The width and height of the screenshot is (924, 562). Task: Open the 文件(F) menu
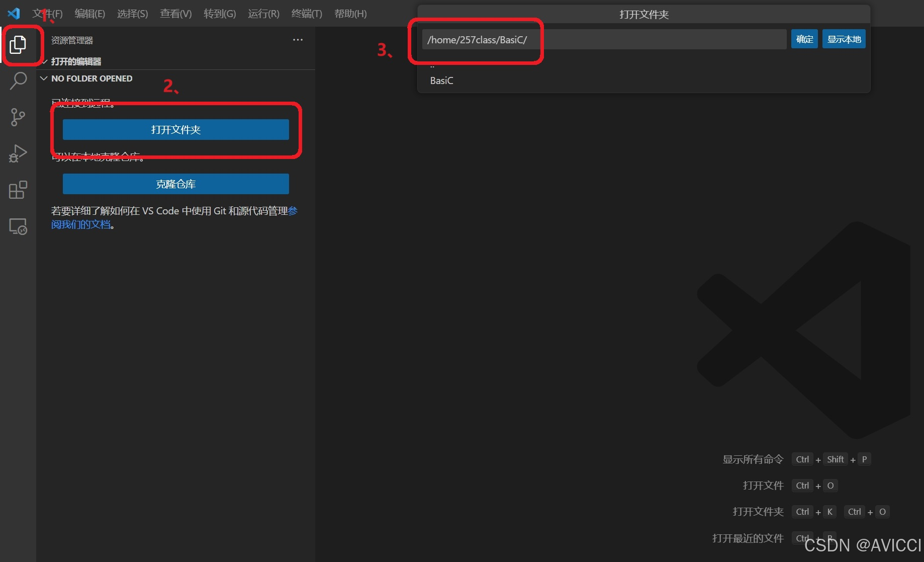pyautogui.click(x=48, y=14)
